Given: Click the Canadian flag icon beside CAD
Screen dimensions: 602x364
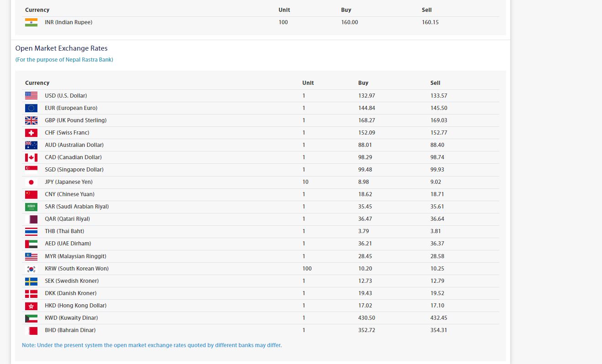Looking at the screenshot, I should tap(31, 157).
